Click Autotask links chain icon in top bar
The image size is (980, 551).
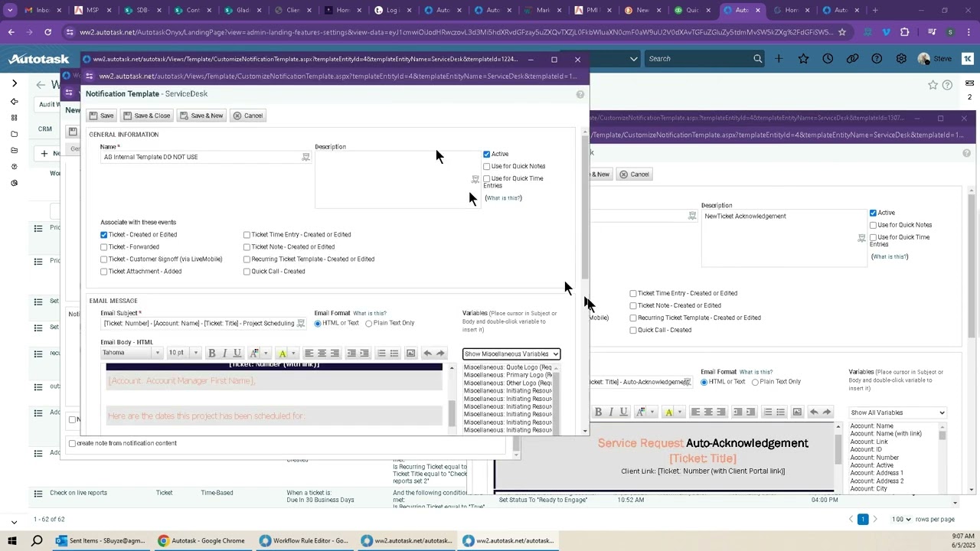tap(852, 59)
